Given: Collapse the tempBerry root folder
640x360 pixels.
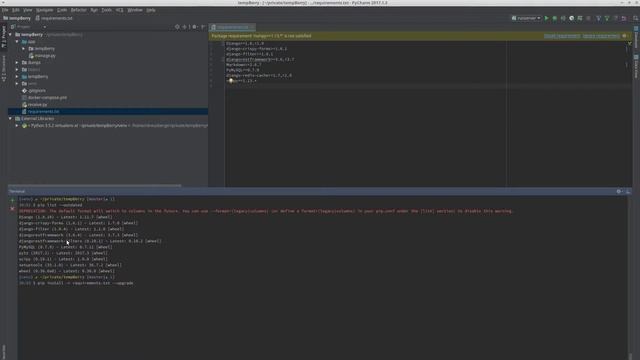Looking at the screenshot, I should [10, 35].
